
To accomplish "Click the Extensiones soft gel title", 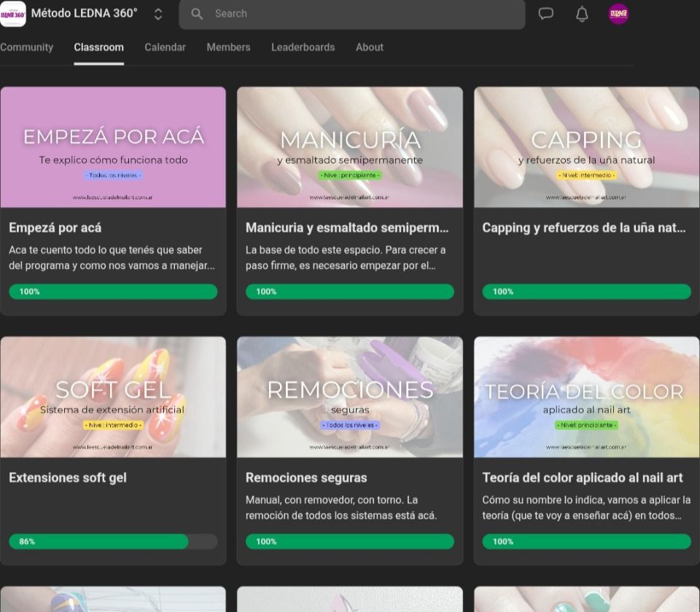I will [68, 478].
